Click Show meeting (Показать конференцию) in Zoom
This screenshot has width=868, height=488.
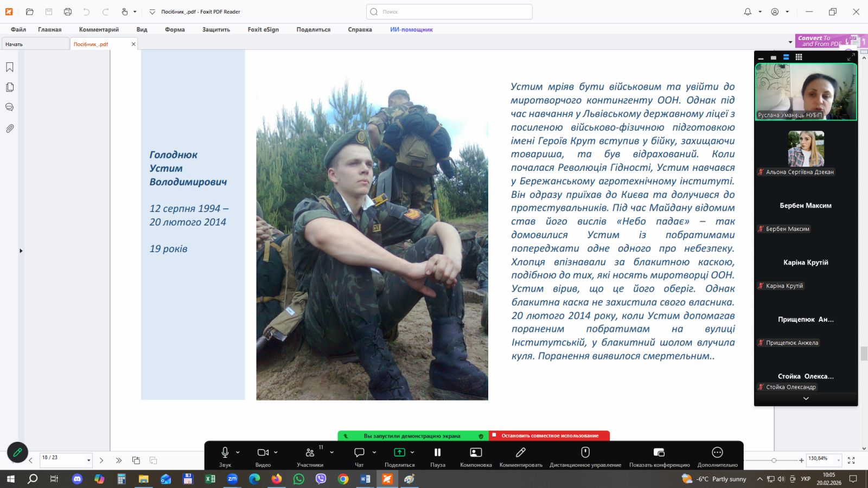[659, 456]
